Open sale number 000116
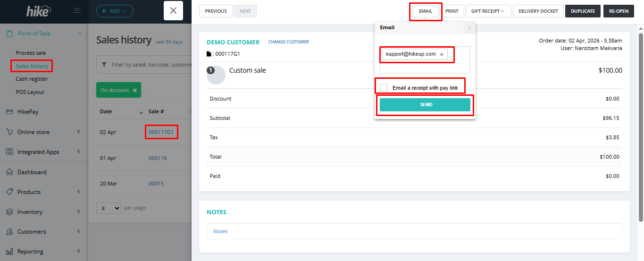This screenshot has height=261, width=644. 158,158
